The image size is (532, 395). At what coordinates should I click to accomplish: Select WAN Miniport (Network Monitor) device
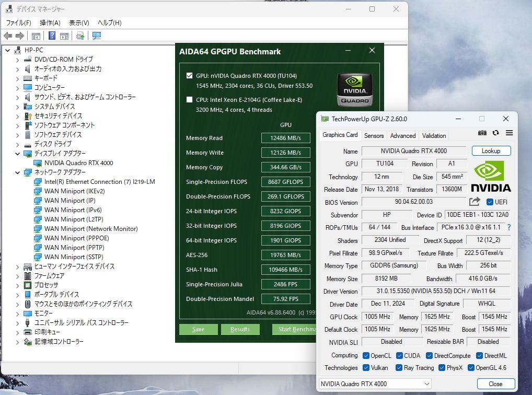(91, 229)
